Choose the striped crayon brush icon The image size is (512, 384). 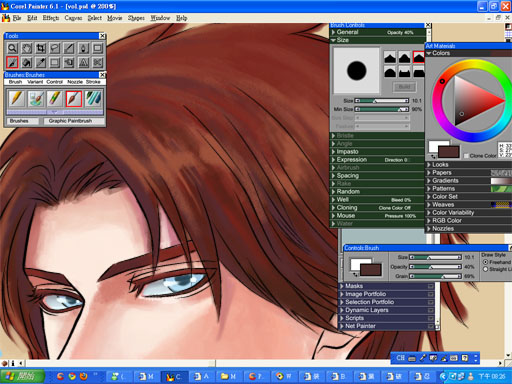[55, 99]
